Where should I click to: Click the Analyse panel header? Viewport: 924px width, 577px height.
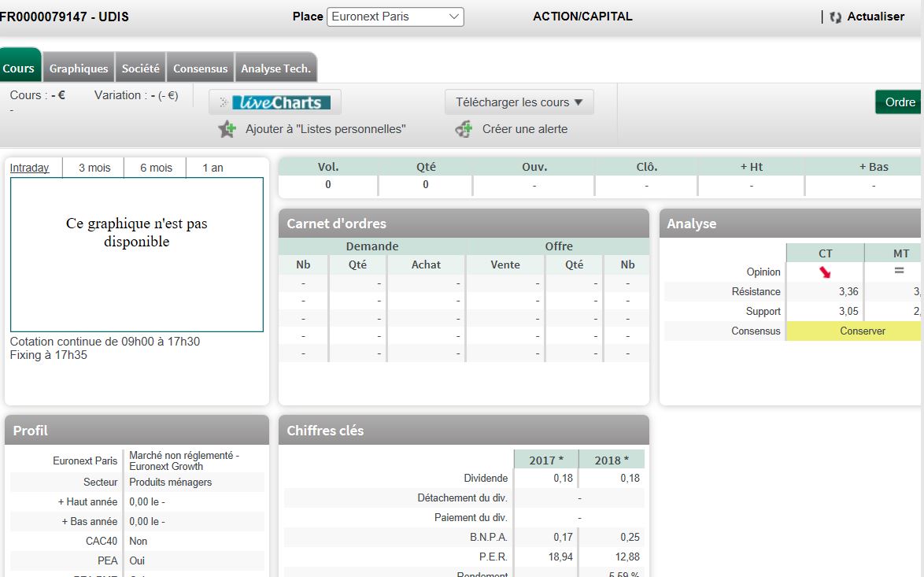coord(791,224)
